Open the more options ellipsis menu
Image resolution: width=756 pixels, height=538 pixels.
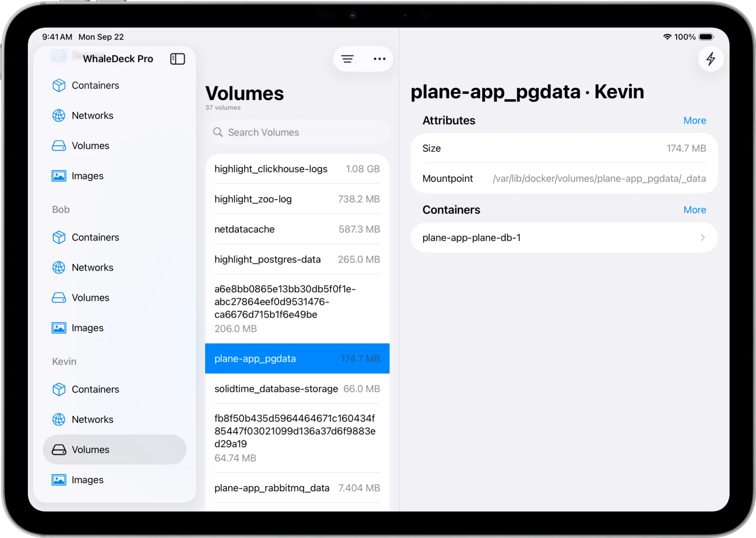pos(379,59)
